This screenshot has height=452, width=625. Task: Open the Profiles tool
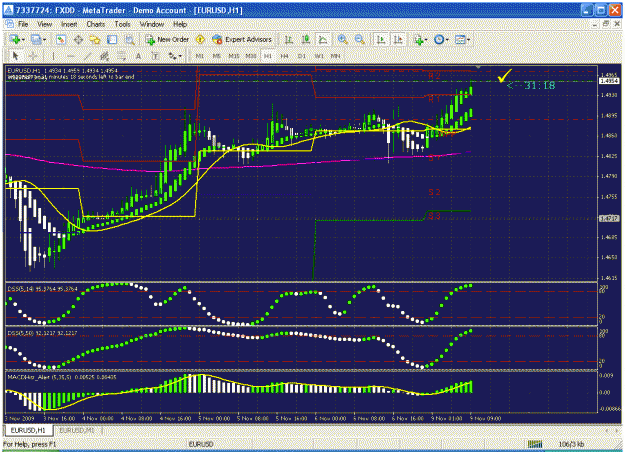click(36, 39)
